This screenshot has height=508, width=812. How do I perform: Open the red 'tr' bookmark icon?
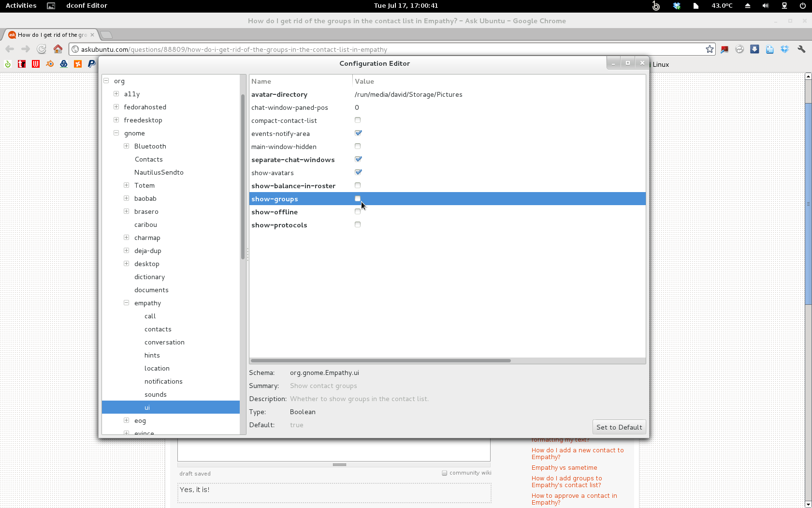pos(22,64)
